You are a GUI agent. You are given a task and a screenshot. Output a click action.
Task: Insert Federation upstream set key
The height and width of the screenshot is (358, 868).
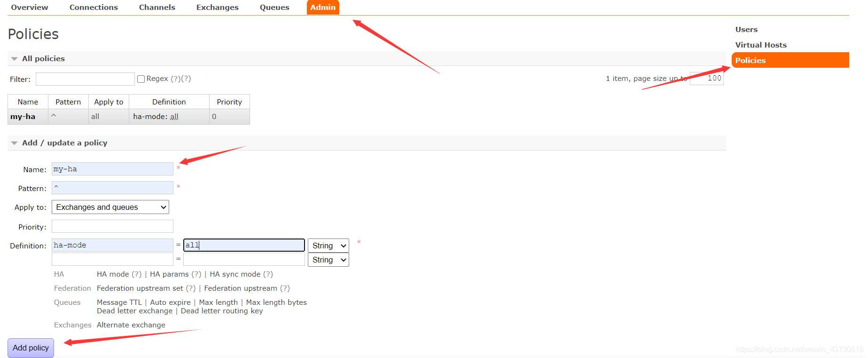pyautogui.click(x=140, y=288)
